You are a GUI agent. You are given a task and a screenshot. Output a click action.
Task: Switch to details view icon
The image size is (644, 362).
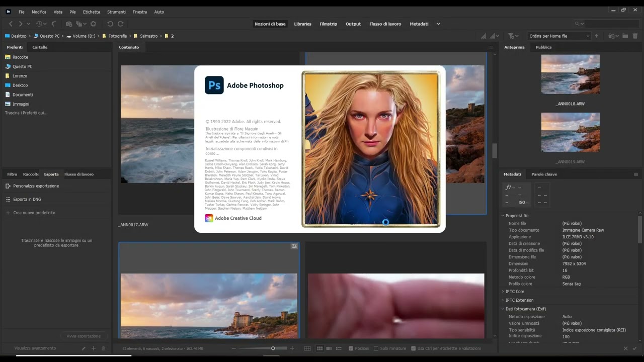point(329,348)
